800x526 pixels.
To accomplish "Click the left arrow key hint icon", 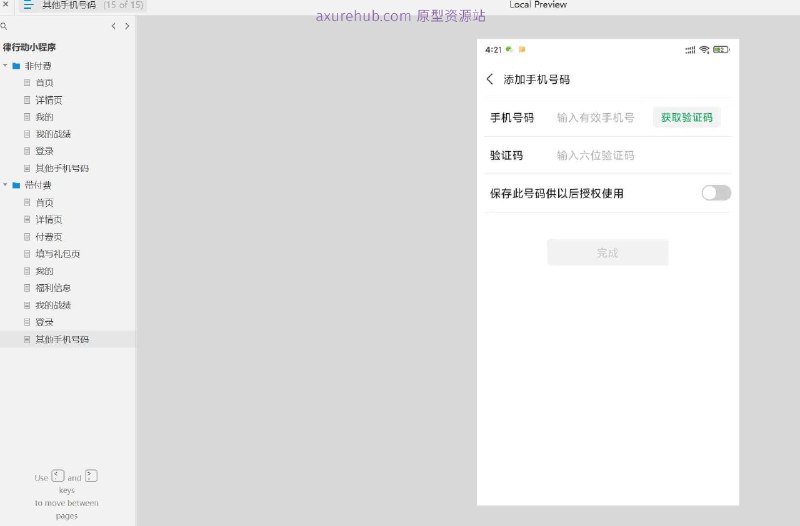I will click(58, 476).
